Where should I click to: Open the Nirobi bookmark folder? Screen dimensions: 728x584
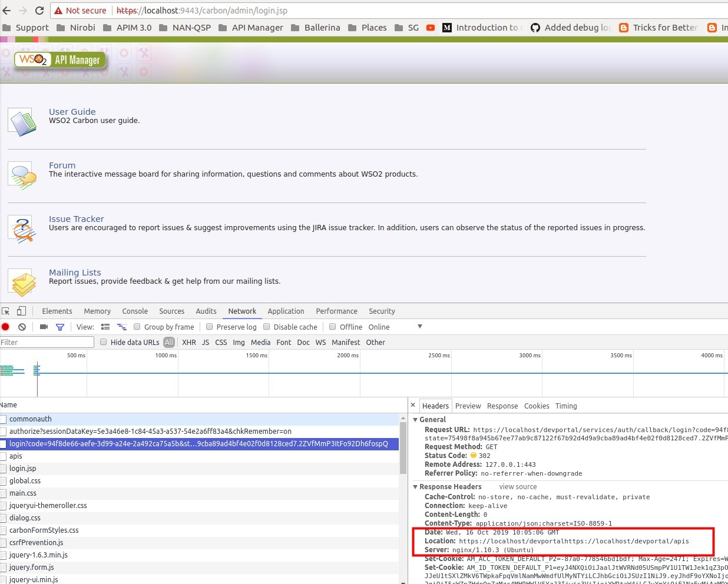pos(76,28)
